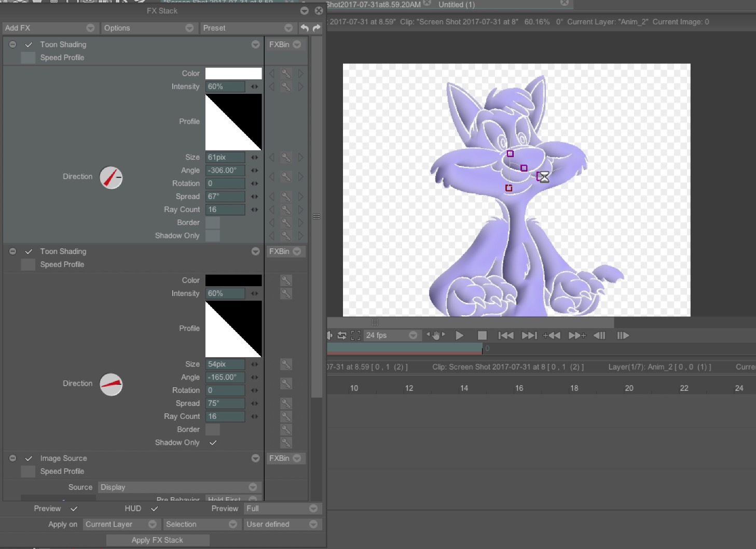756x549 pixels.
Task: Click the Size 61pix field
Action: [x=225, y=157]
